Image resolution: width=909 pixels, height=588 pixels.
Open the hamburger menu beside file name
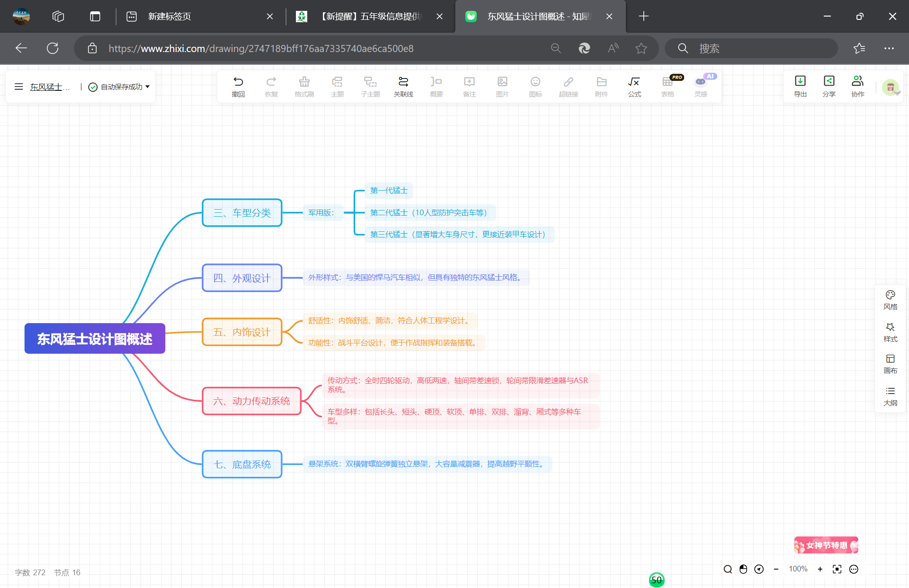19,87
